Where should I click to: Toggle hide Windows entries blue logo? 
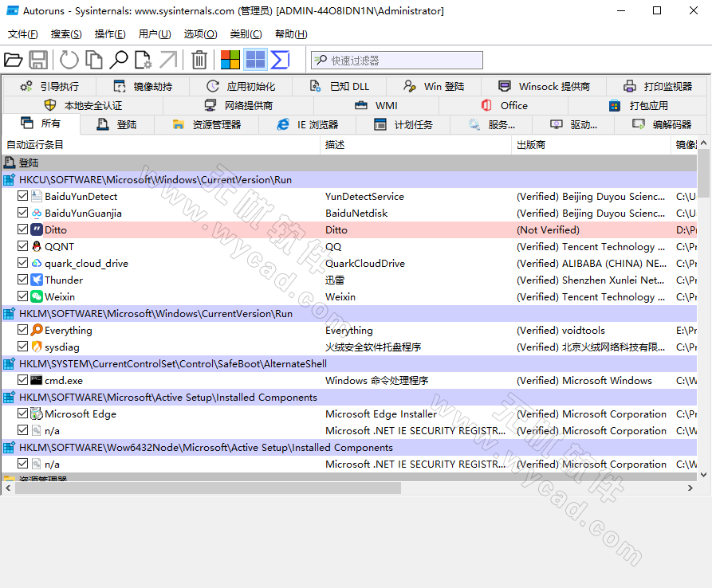coord(255,60)
